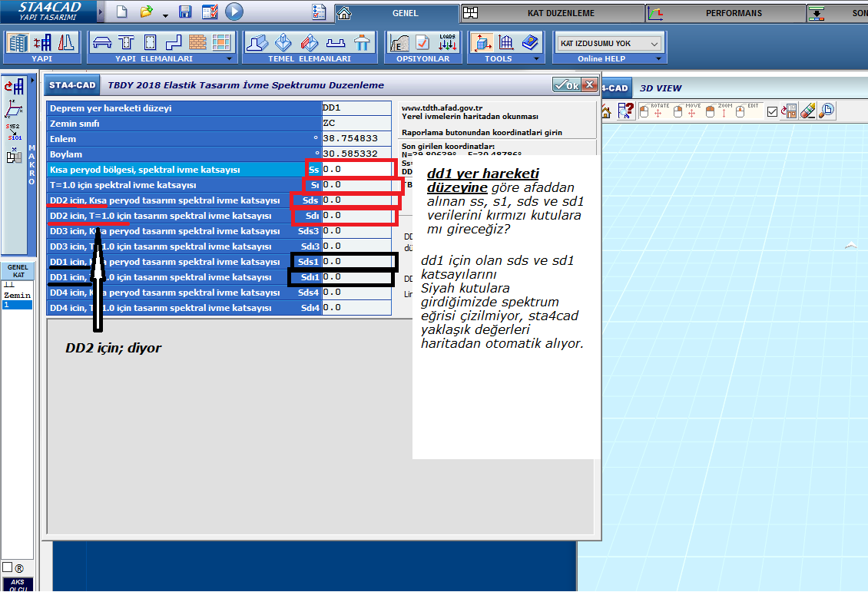Create a new project file

coord(122,12)
